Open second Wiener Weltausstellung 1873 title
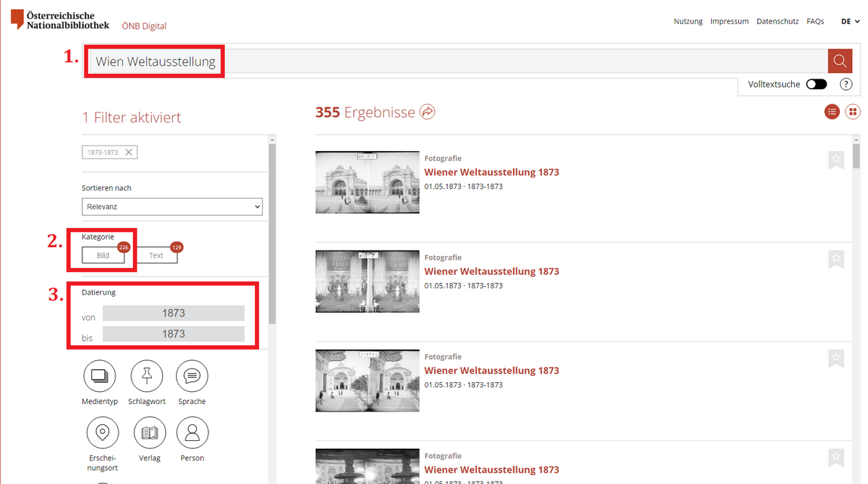 tap(491, 271)
